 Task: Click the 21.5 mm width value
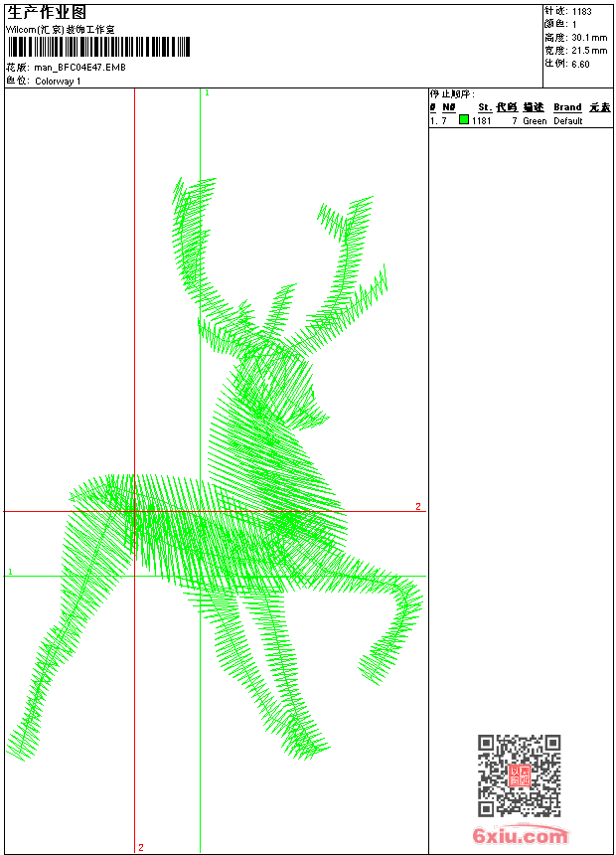click(587, 51)
